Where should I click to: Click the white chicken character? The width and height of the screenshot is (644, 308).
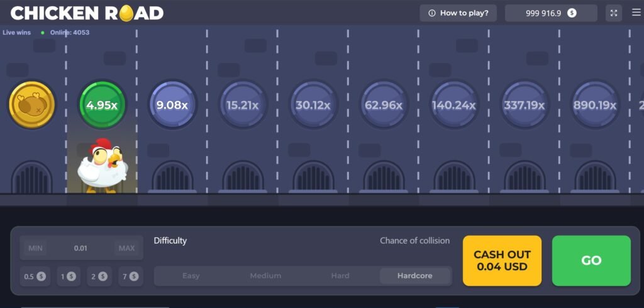point(103,165)
